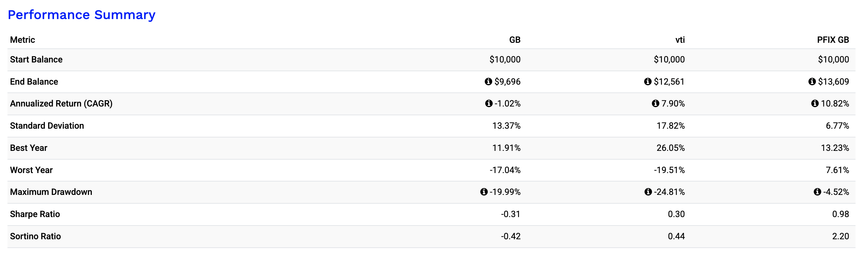The height and width of the screenshot is (258, 868).
Task: Click the PFIX GB column header
Action: tap(833, 40)
